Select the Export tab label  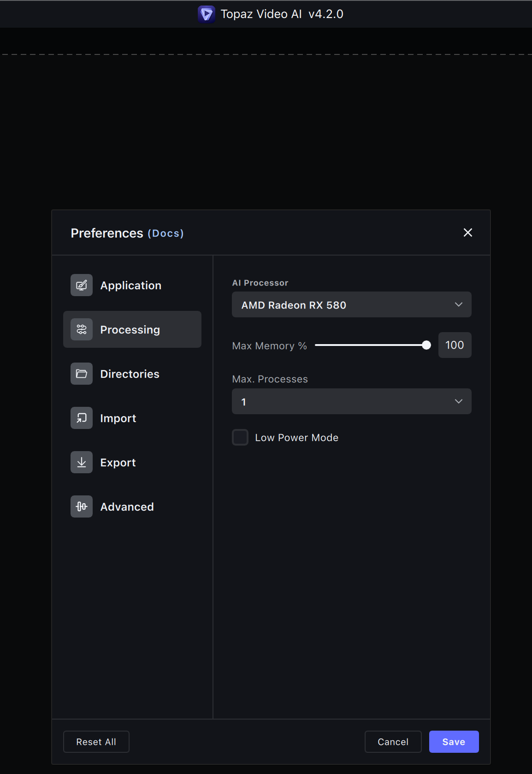pyautogui.click(x=118, y=462)
